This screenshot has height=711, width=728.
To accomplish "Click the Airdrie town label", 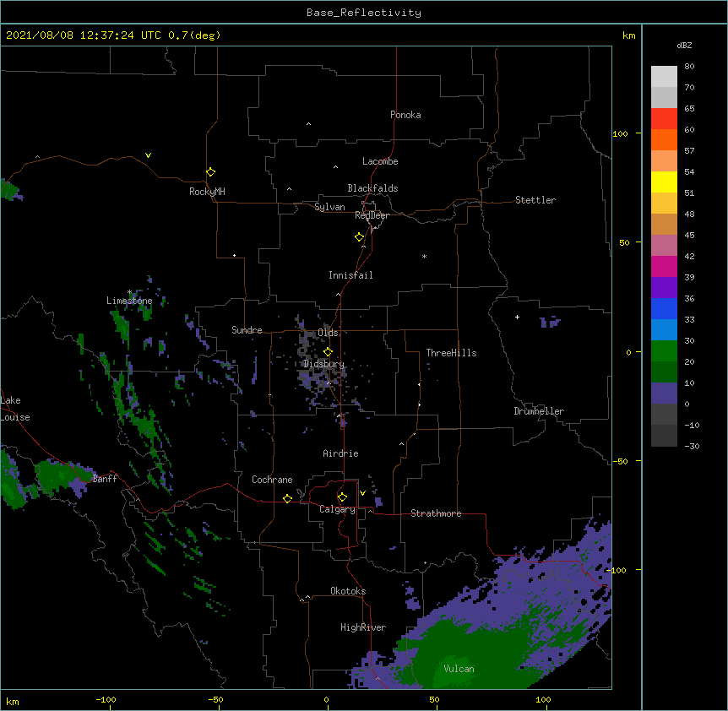I will [x=340, y=453].
